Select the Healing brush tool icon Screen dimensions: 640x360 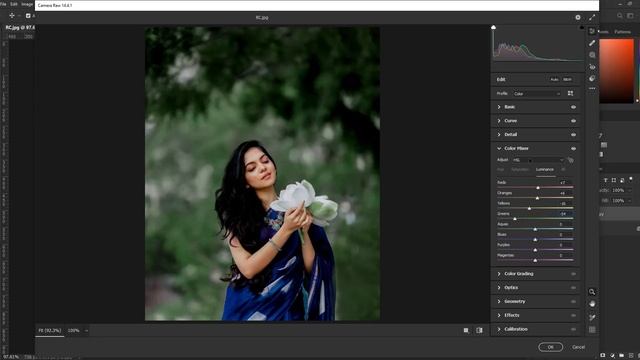(x=592, y=43)
